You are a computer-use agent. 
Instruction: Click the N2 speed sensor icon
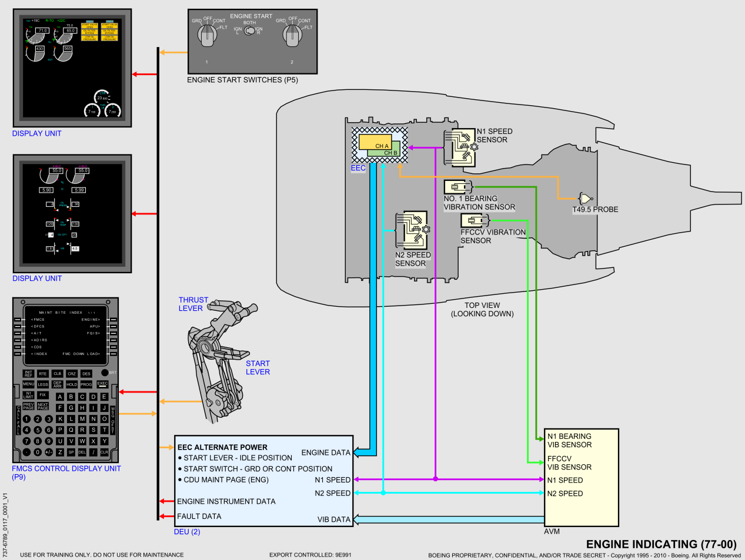[x=412, y=230]
